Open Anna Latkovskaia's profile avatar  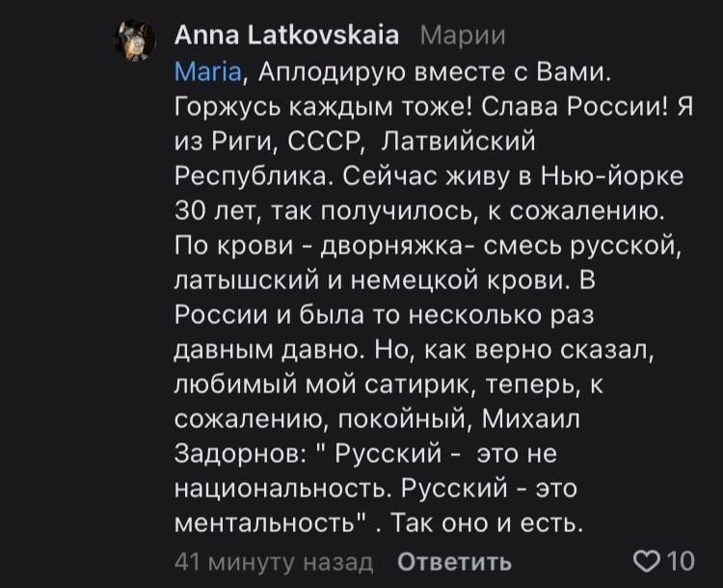tap(135, 41)
